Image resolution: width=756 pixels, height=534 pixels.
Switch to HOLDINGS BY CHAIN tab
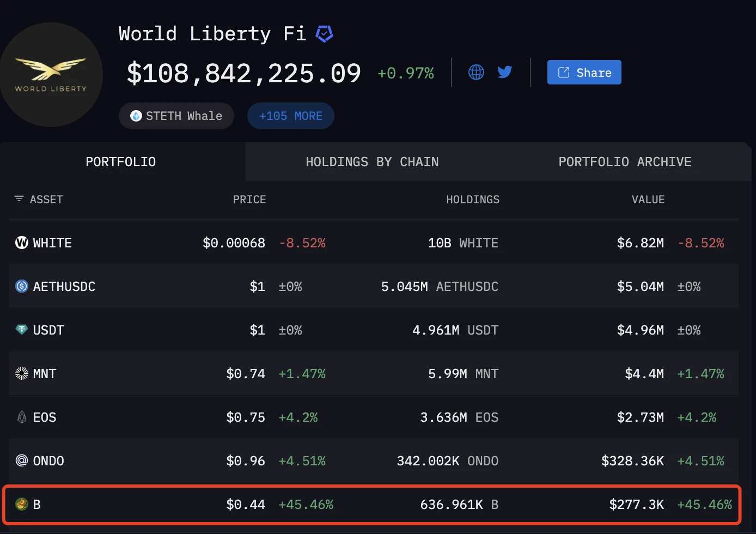pos(372,161)
